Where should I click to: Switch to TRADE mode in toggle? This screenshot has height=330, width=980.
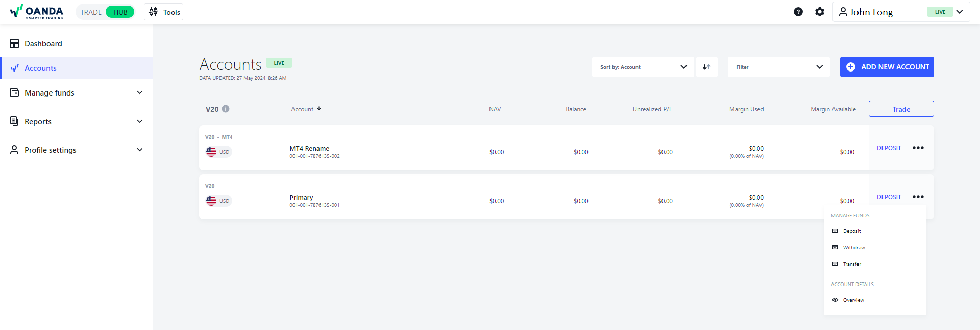coord(91,12)
